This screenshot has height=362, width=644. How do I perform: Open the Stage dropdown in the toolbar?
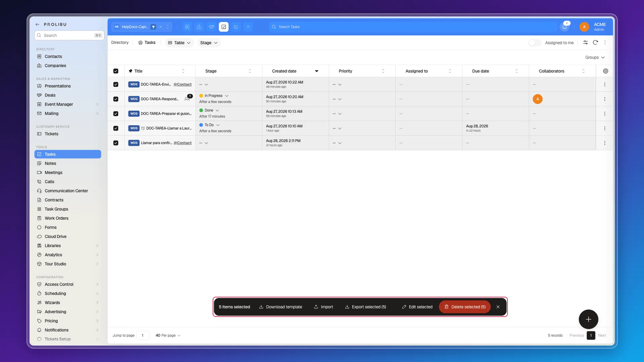pos(209,43)
